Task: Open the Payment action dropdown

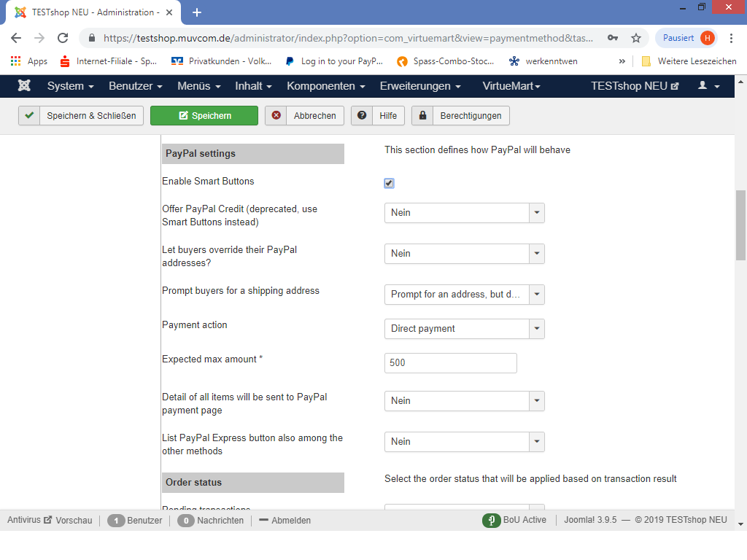Action: point(537,329)
